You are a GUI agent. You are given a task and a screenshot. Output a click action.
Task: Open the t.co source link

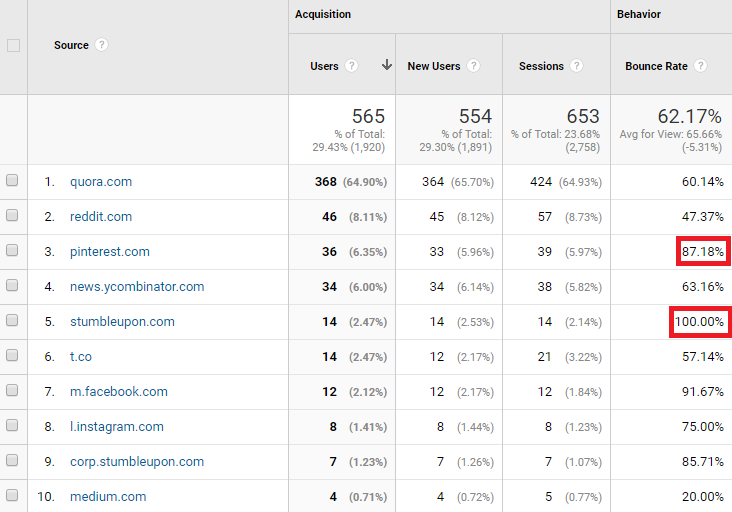tap(81, 357)
